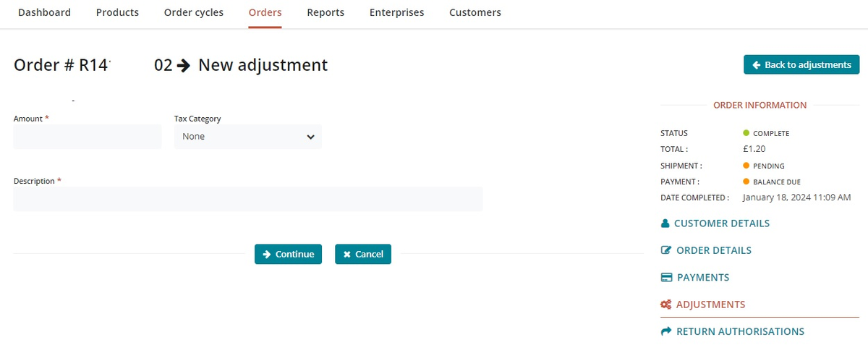This screenshot has height=353, width=868.
Task: Click the X icon on Cancel button
Action: [x=347, y=255]
